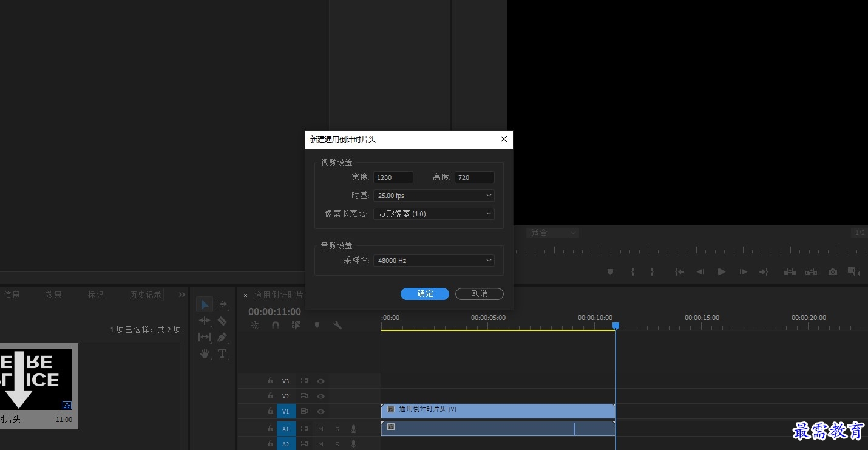
Task: Go to In point in monitor
Action: [x=680, y=272]
